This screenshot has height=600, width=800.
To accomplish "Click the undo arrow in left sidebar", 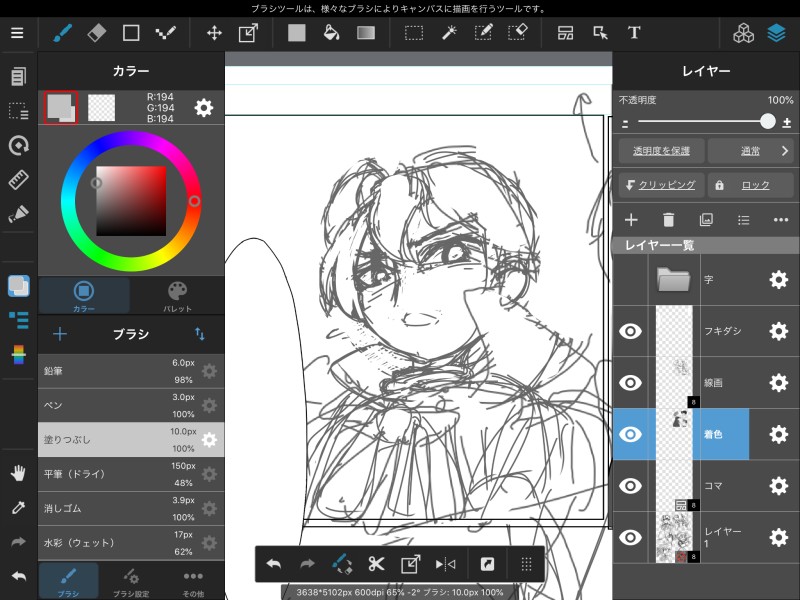I will click(18, 577).
